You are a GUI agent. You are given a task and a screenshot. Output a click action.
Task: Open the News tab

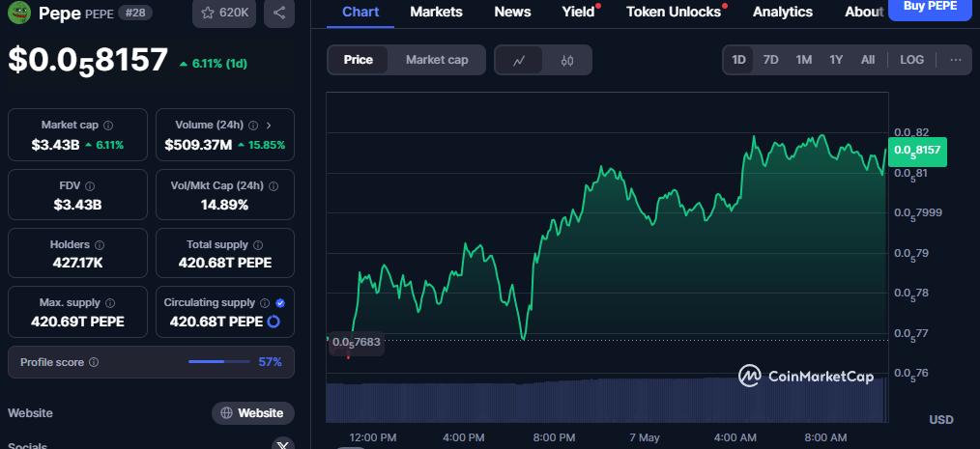click(512, 12)
